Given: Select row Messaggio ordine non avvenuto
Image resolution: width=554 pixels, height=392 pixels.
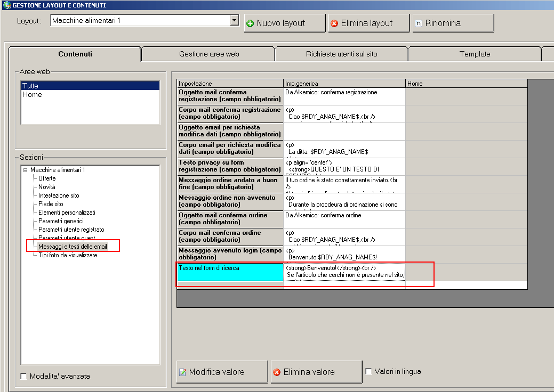Looking at the screenshot, I should [230, 201].
